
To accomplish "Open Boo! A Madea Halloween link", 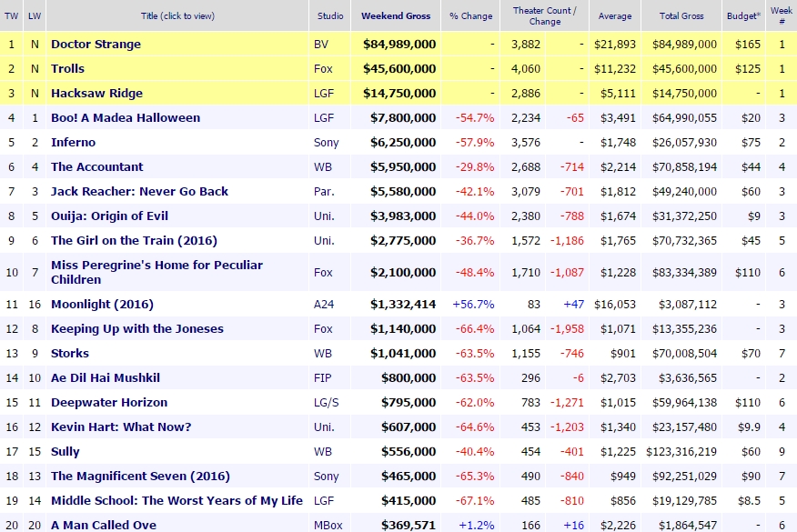I will click(x=126, y=118).
